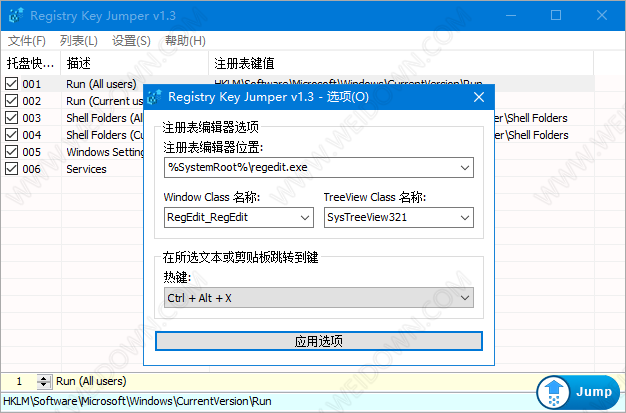Open the 文件(F) menu

(x=27, y=41)
